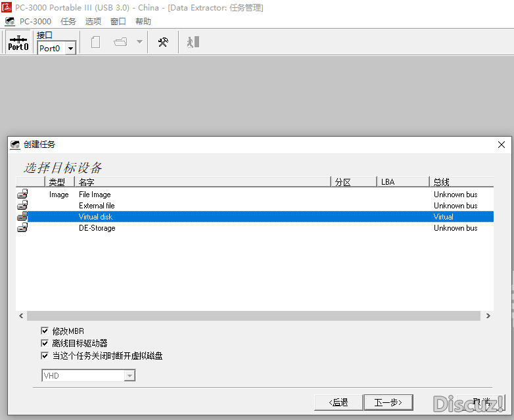Open the 帮助 menu

[x=143, y=21]
